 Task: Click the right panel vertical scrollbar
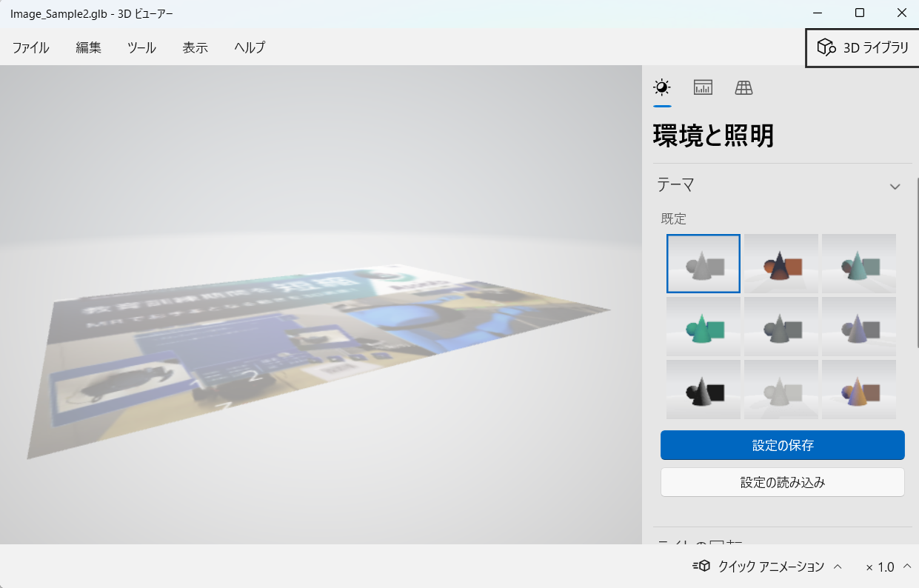[x=917, y=259]
